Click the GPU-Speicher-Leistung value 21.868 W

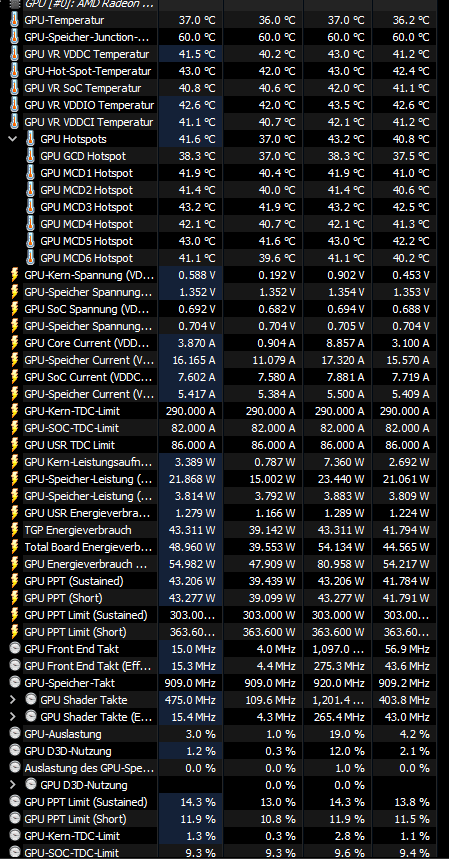192,479
